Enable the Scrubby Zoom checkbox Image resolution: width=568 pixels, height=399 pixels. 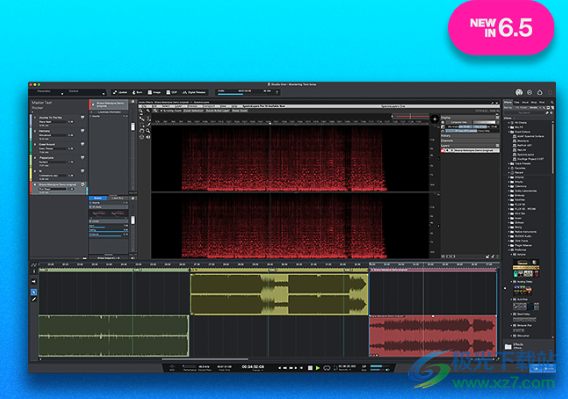161,111
